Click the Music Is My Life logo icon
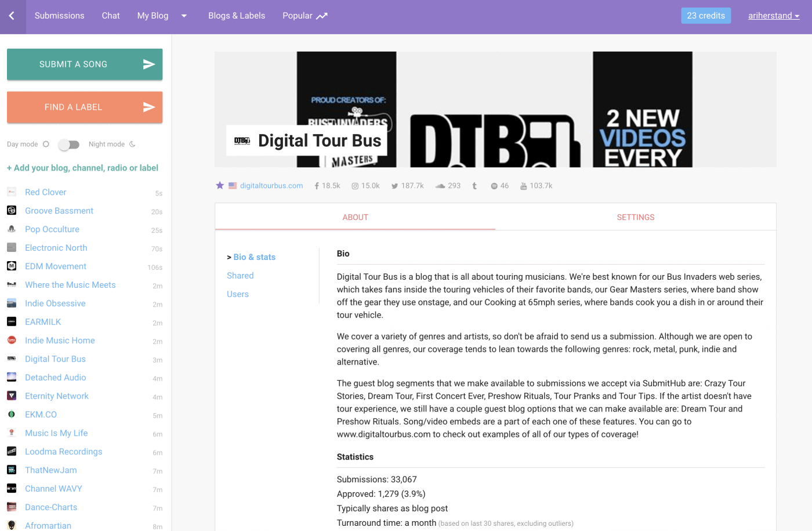The image size is (812, 531). point(12,433)
